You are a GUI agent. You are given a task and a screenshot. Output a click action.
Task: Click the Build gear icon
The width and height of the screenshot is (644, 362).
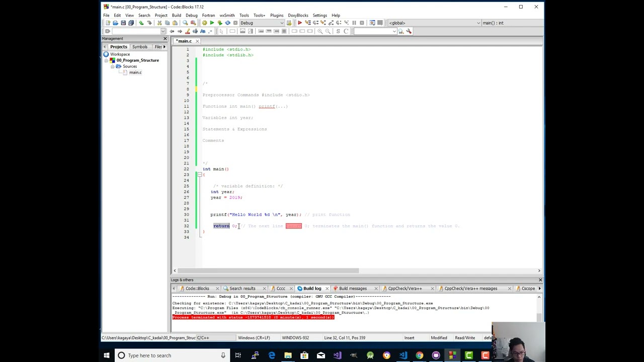click(204, 23)
